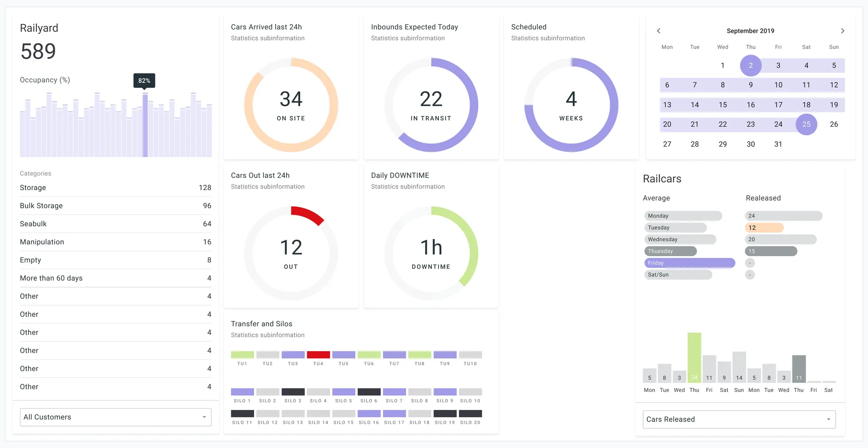Click the previous month arrow on the calendar
This screenshot has width=868, height=448.
(x=659, y=31)
